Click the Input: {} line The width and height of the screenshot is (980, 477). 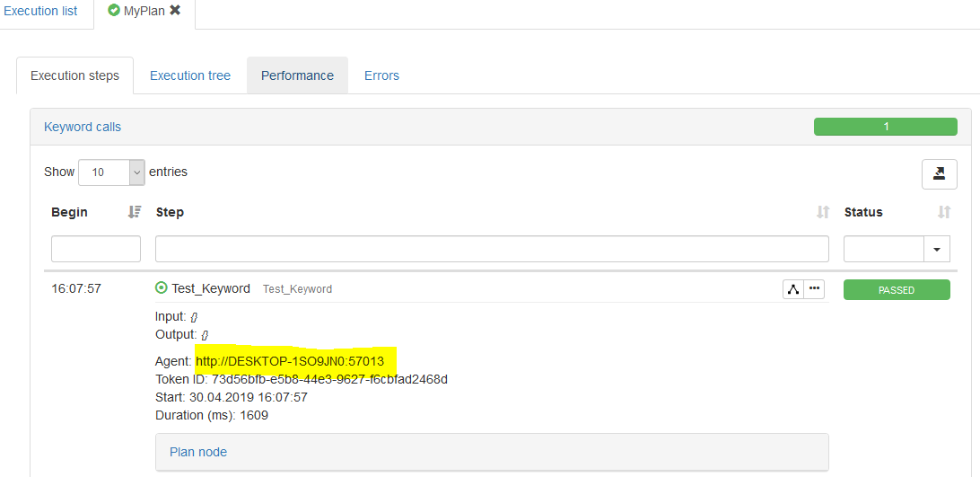177,317
